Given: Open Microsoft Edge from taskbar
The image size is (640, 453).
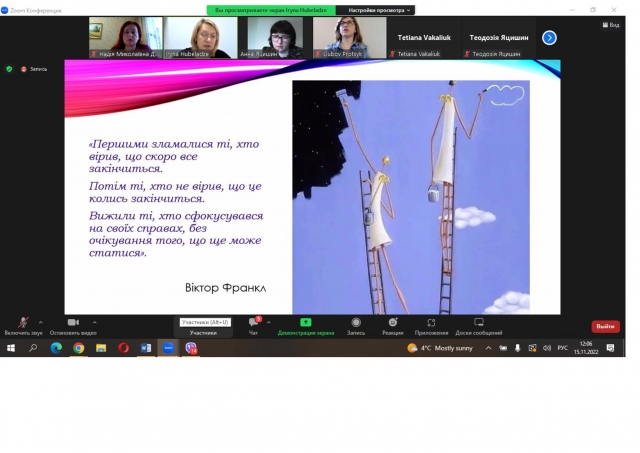Looking at the screenshot, I should click(56, 348).
